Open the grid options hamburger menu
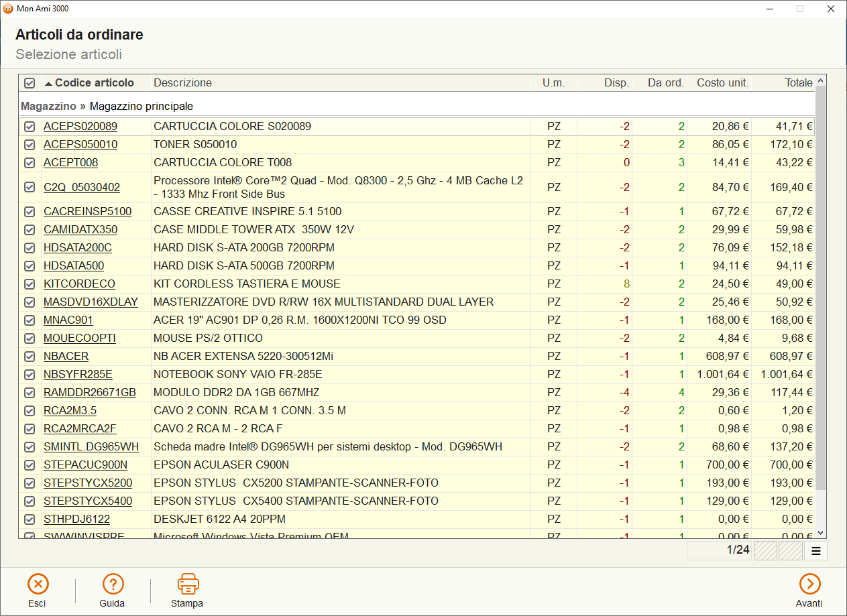The height and width of the screenshot is (616, 847). (x=816, y=551)
